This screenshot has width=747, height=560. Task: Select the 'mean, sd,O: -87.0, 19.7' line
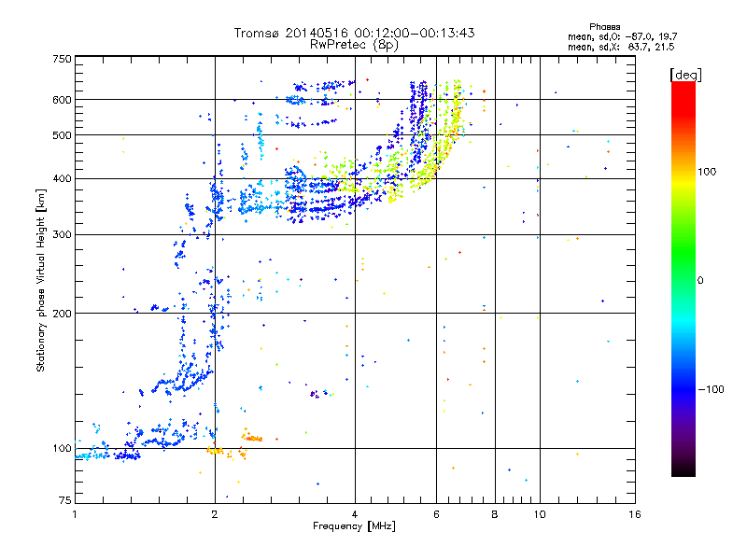pos(622,36)
